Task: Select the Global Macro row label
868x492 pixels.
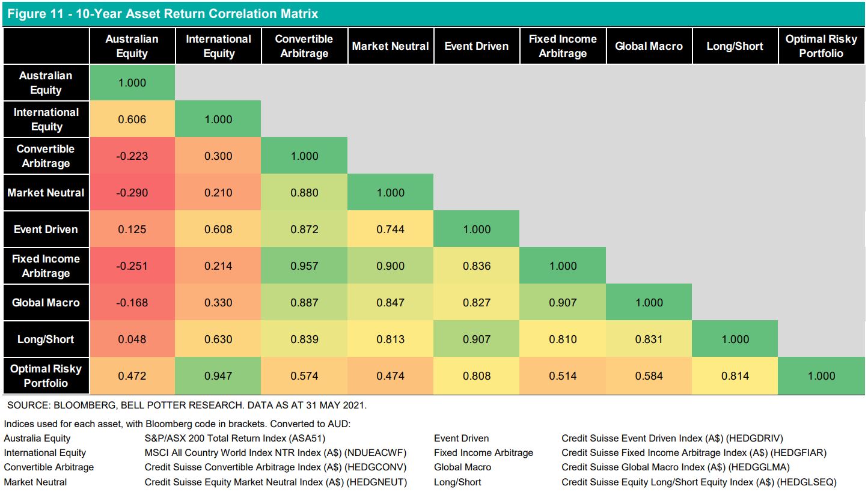Action: click(46, 303)
